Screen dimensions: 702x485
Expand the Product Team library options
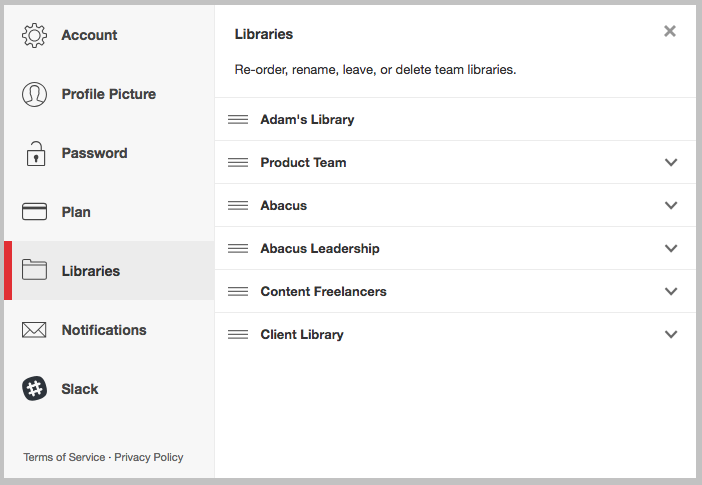pos(671,163)
